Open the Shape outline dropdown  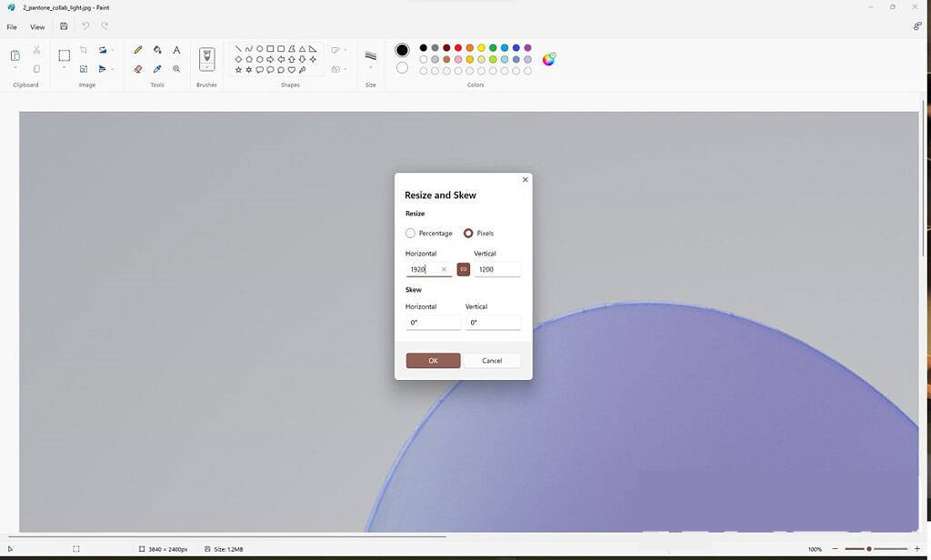(x=338, y=50)
